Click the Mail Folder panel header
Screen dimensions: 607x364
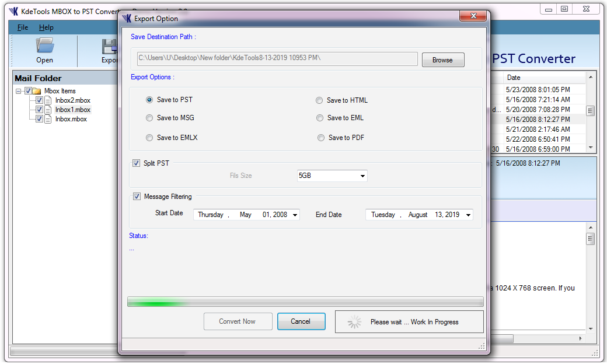[65, 78]
